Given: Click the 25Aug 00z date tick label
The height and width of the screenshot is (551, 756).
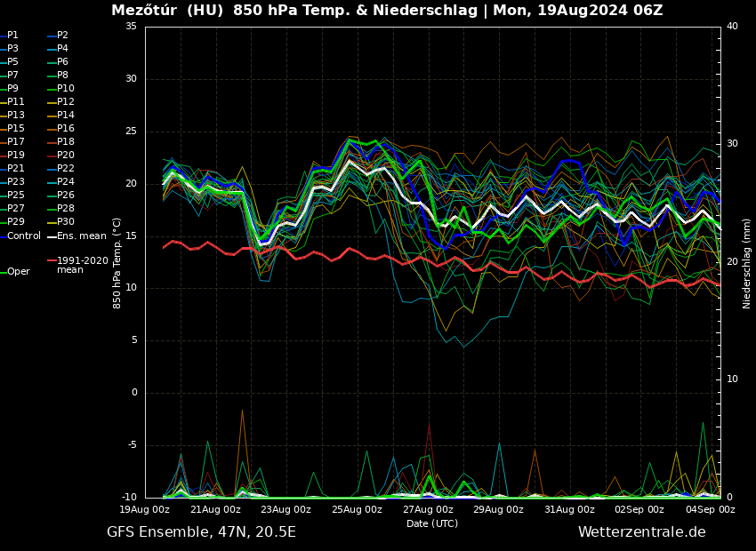Looking at the screenshot, I should [x=357, y=510].
